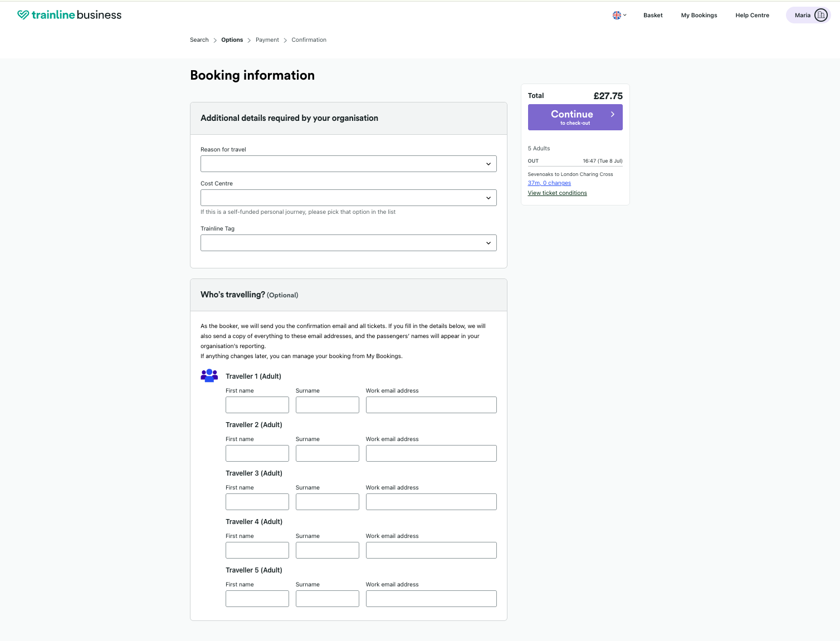Image resolution: width=840 pixels, height=641 pixels.
Task: Click Traveller 4 Work email address field
Action: pos(431,550)
